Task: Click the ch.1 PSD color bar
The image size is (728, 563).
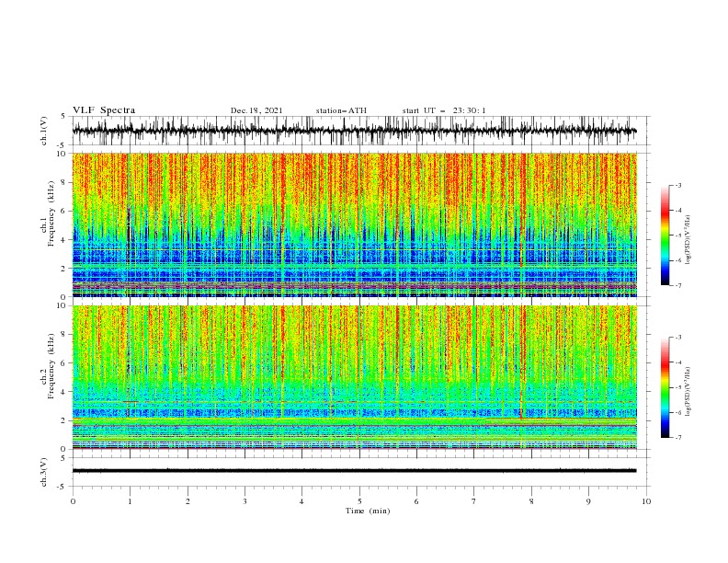Action: 665,236
